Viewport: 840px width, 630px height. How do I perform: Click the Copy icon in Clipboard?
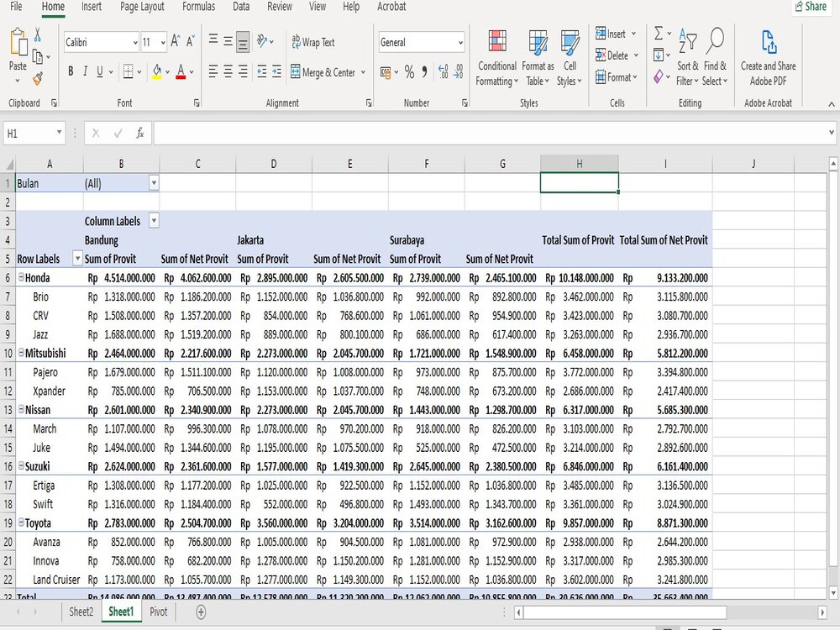[38, 56]
